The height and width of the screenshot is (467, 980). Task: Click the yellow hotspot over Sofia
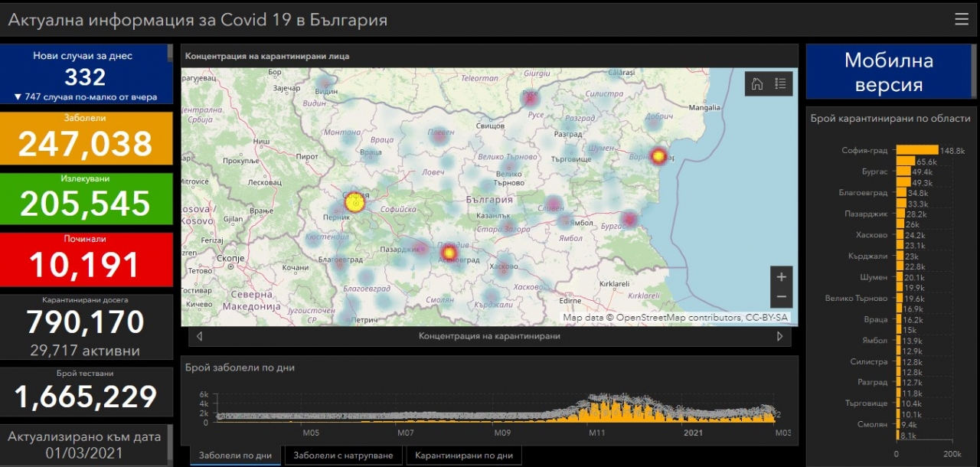(x=353, y=202)
